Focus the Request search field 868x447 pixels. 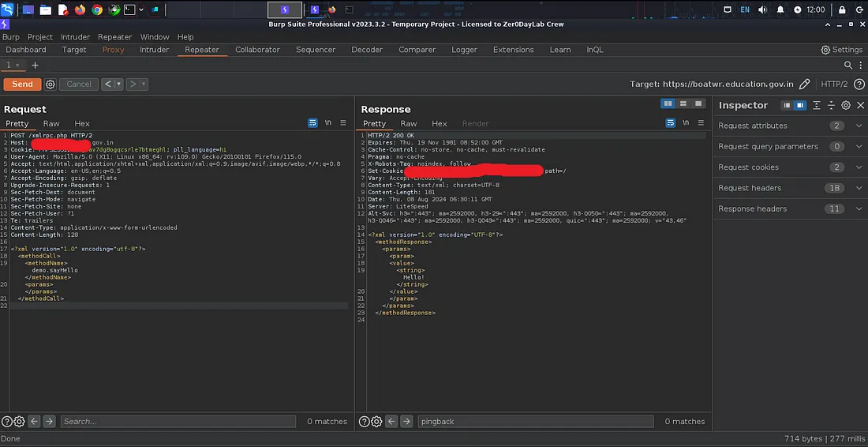[178, 422]
